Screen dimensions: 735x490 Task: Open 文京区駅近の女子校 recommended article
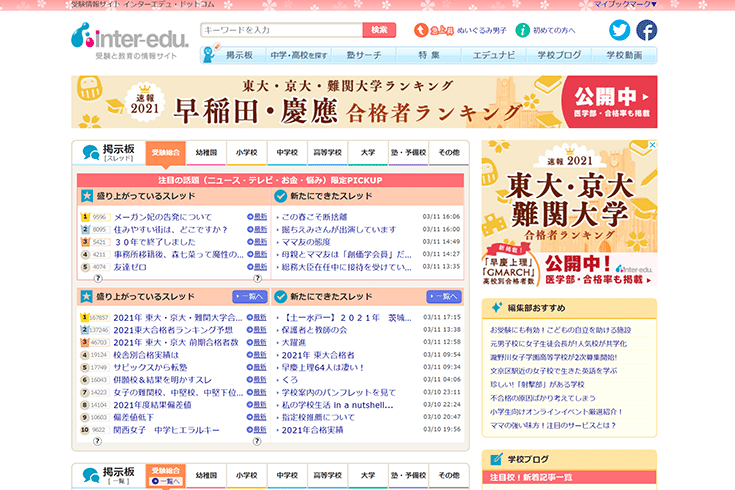point(554,371)
